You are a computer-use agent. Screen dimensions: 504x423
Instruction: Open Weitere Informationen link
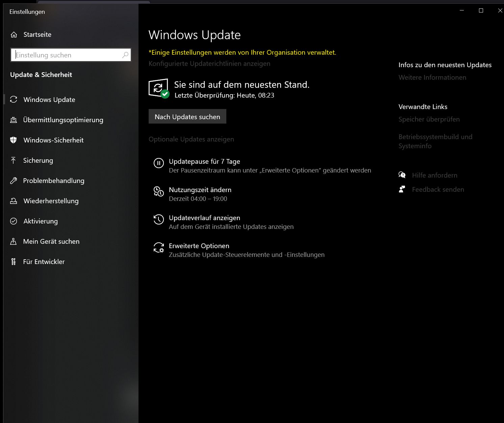click(x=432, y=77)
